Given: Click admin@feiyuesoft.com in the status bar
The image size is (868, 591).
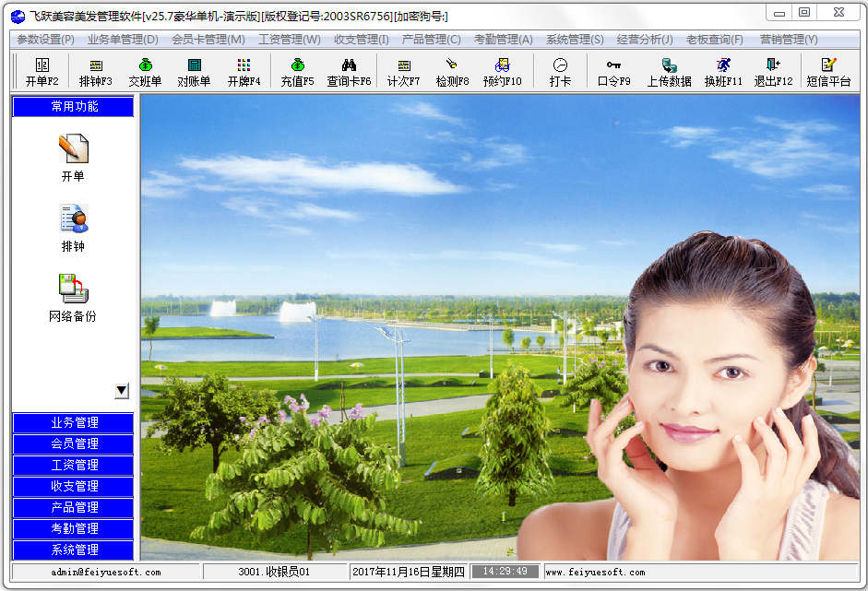Looking at the screenshot, I should (106, 573).
